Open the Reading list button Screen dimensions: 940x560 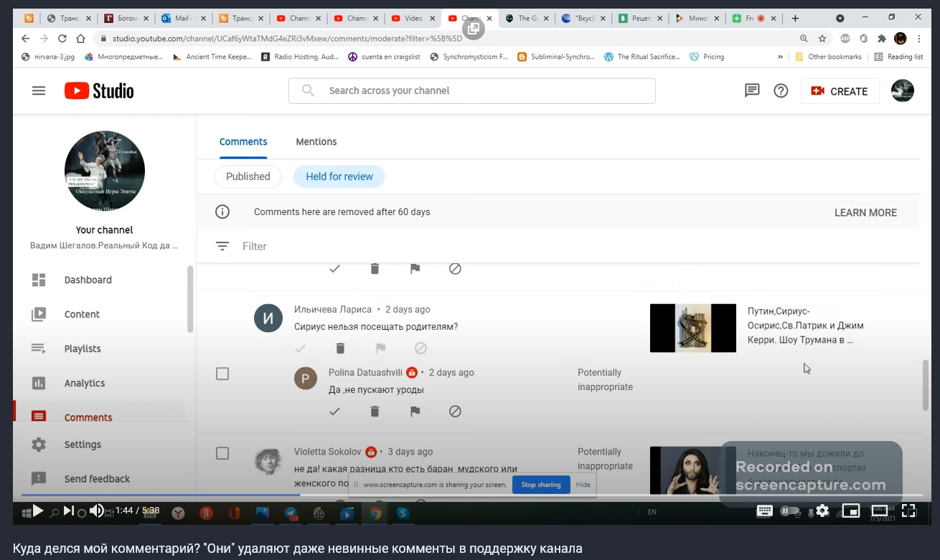[x=898, y=57]
